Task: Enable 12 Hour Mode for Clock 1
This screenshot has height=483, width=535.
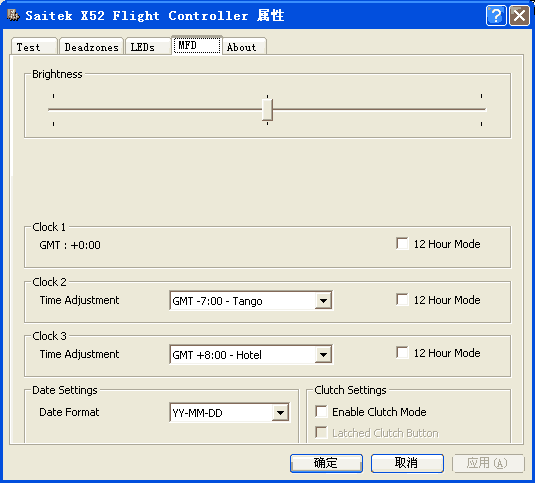Action: click(x=402, y=244)
